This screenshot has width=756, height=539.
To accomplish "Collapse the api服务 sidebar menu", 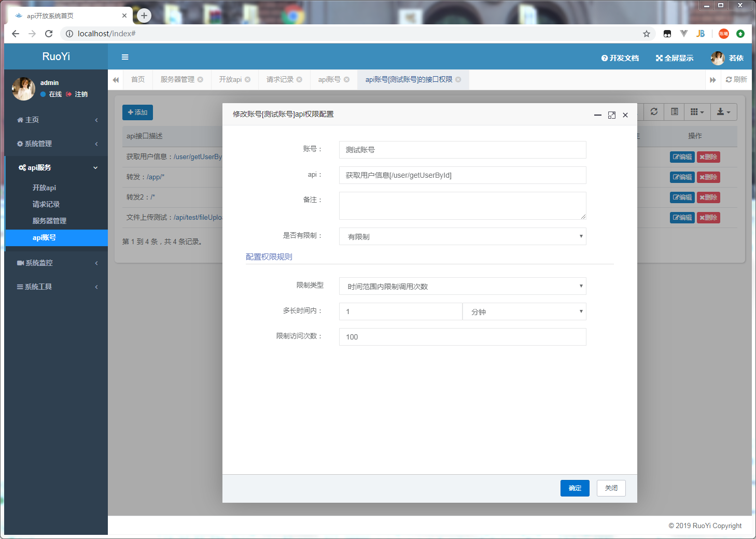I will click(x=56, y=167).
